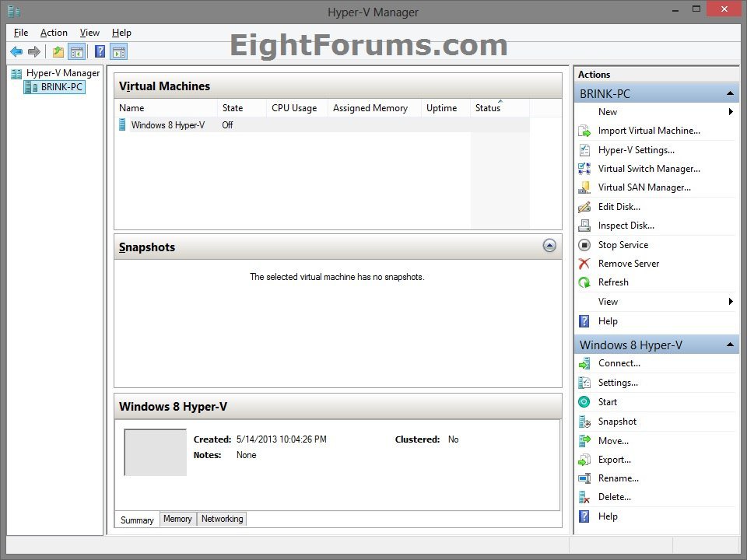Expand the View submenu arrow in Actions
The width and height of the screenshot is (747, 560).
[x=731, y=302]
